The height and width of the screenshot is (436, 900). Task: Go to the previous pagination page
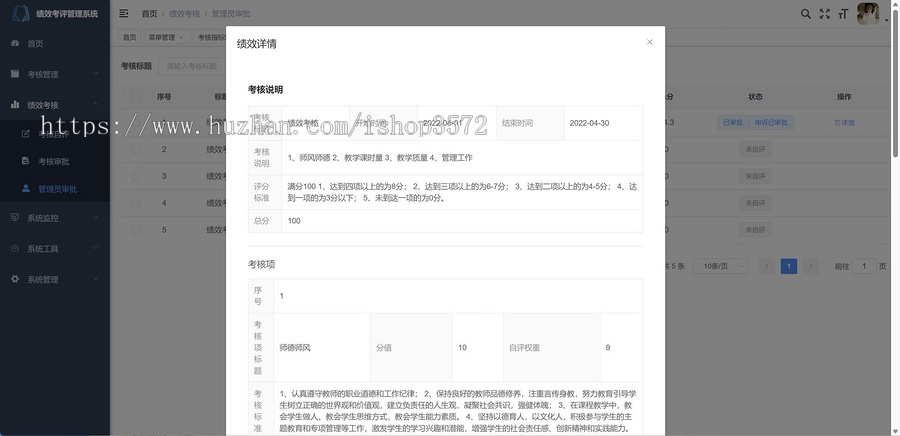click(x=766, y=266)
